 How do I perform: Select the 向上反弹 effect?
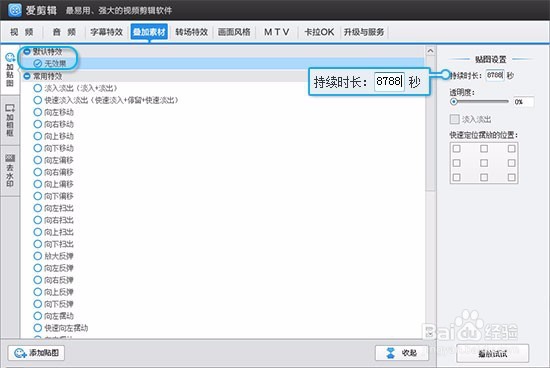click(54, 292)
